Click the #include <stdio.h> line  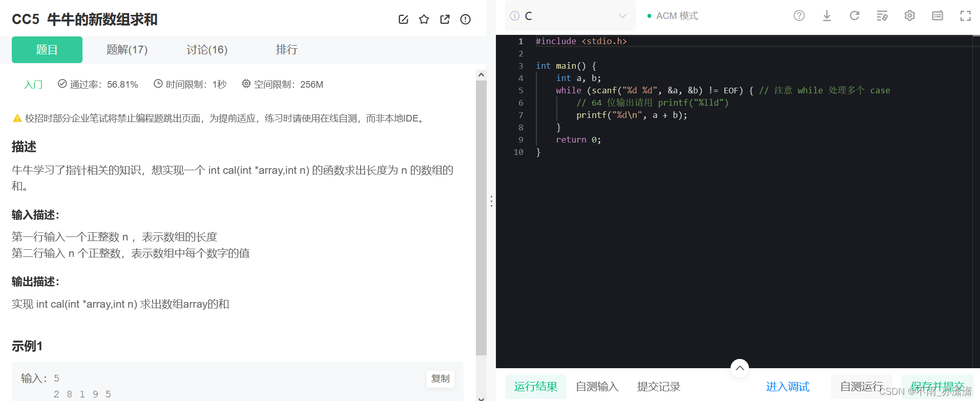click(581, 41)
